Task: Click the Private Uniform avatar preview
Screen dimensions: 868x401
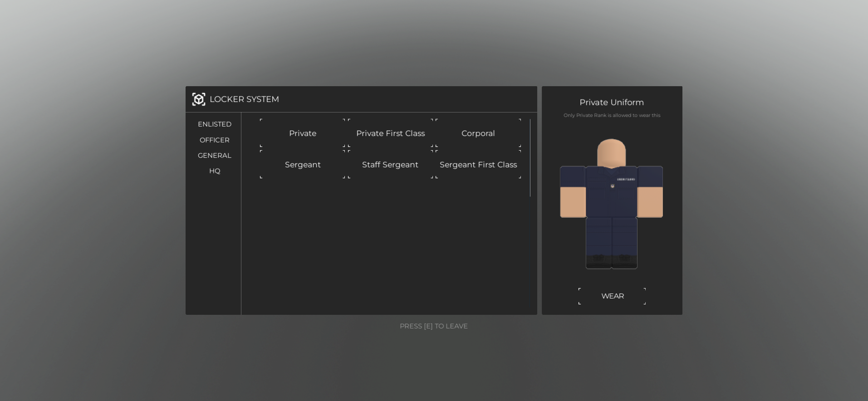Action: point(612,204)
